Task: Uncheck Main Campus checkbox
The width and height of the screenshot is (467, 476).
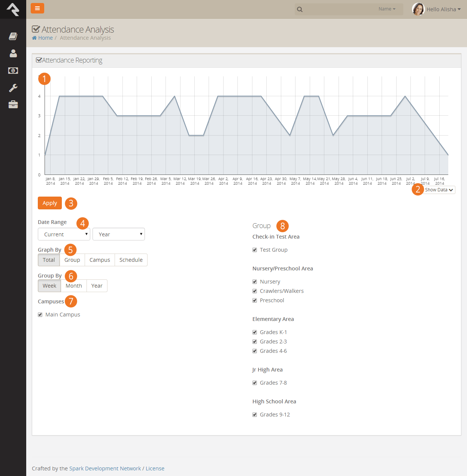Action: coord(40,315)
